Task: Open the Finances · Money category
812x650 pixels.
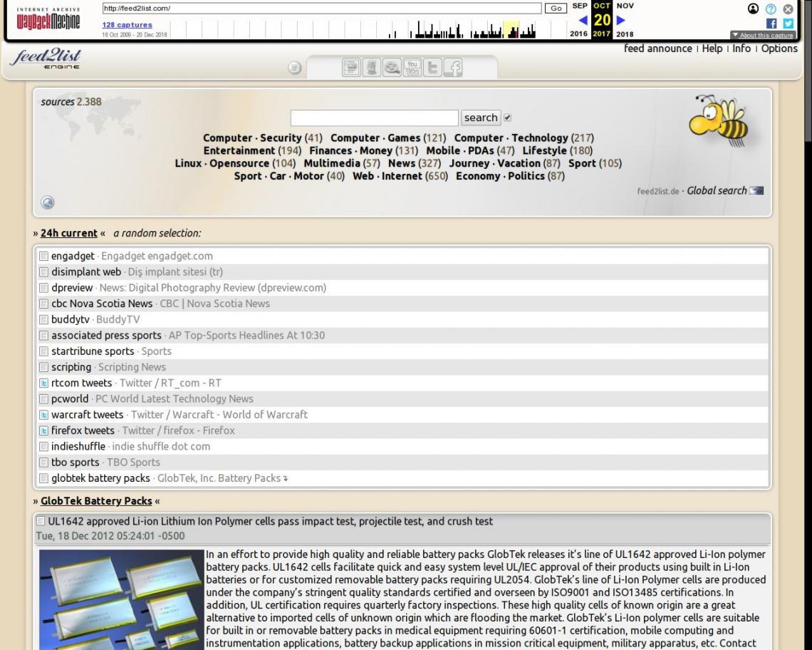Action: click(x=350, y=150)
